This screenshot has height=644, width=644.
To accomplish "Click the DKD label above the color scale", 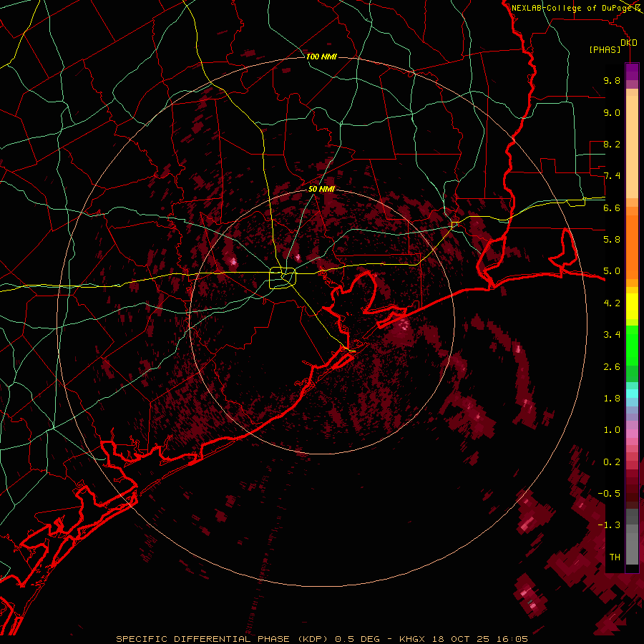I will click(629, 43).
